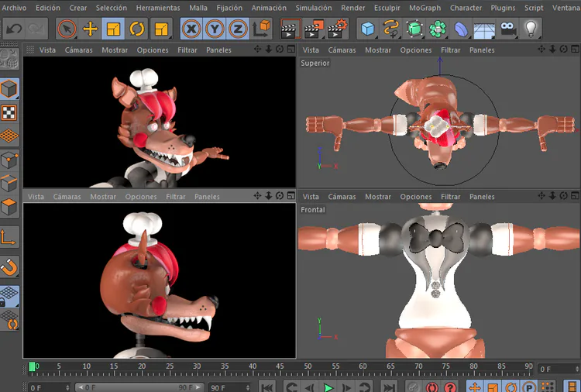The width and height of the screenshot is (581, 392).
Task: Go to end of animation
Action: pos(389,387)
